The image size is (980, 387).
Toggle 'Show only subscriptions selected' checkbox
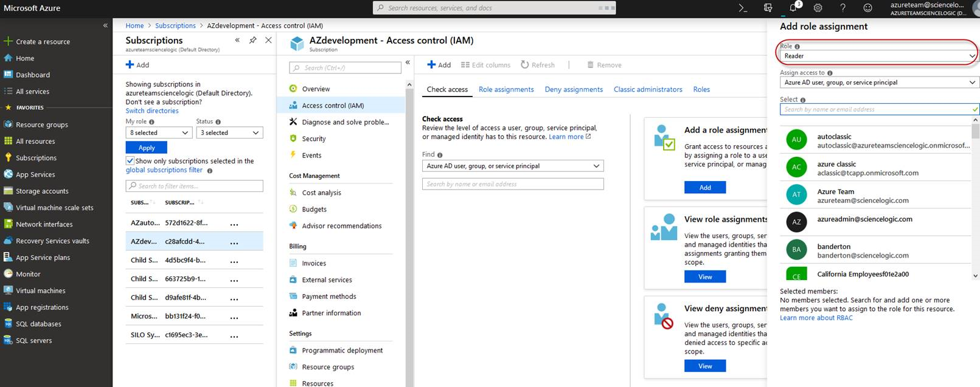point(130,161)
